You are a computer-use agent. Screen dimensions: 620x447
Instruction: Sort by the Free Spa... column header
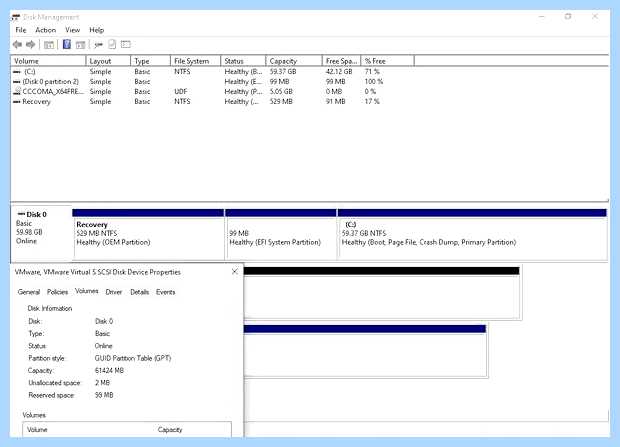coord(342,61)
